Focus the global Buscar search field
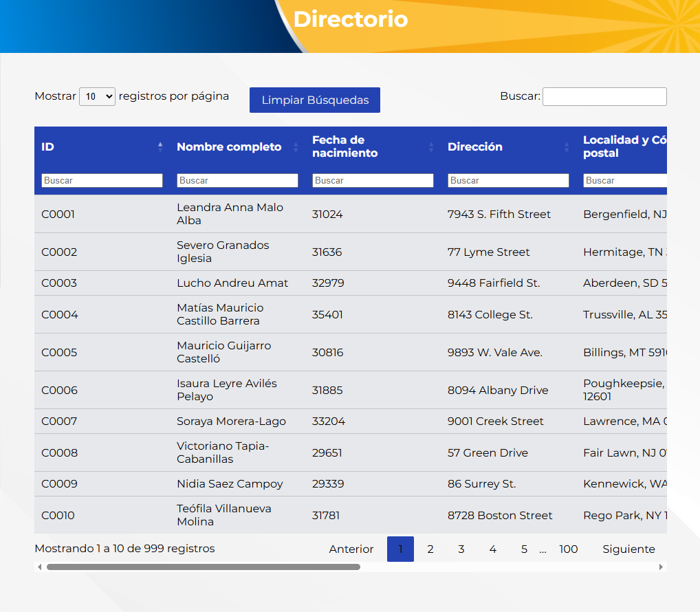The width and height of the screenshot is (700, 612). pos(604,96)
